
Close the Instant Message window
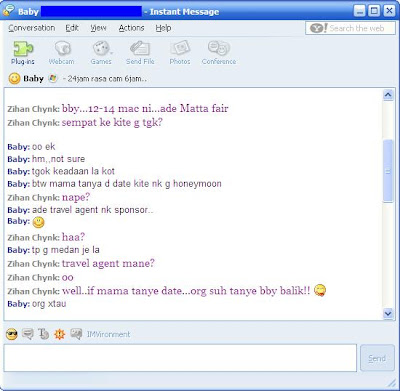click(389, 11)
